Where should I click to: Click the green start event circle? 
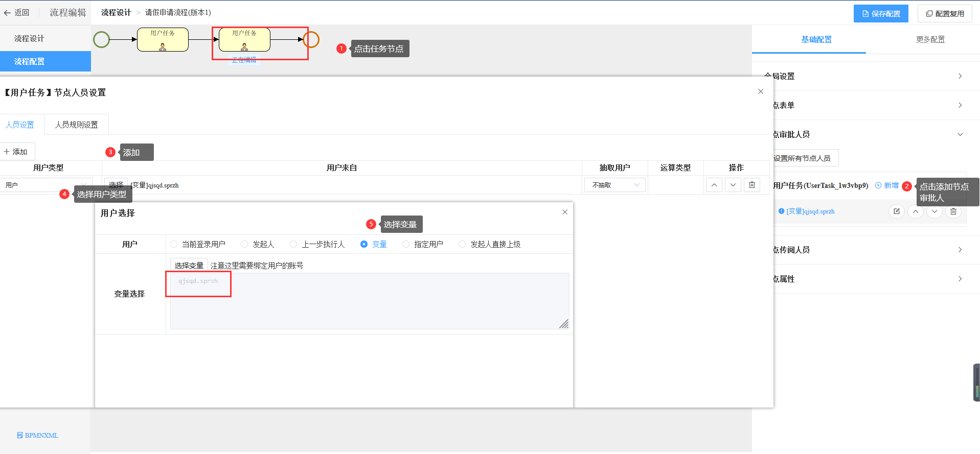click(102, 39)
